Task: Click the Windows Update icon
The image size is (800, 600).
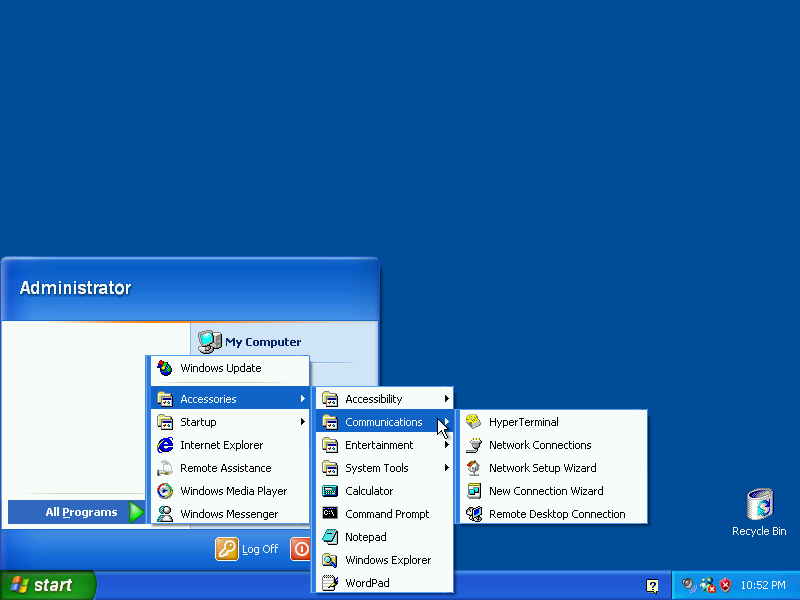Action: pyautogui.click(x=165, y=368)
